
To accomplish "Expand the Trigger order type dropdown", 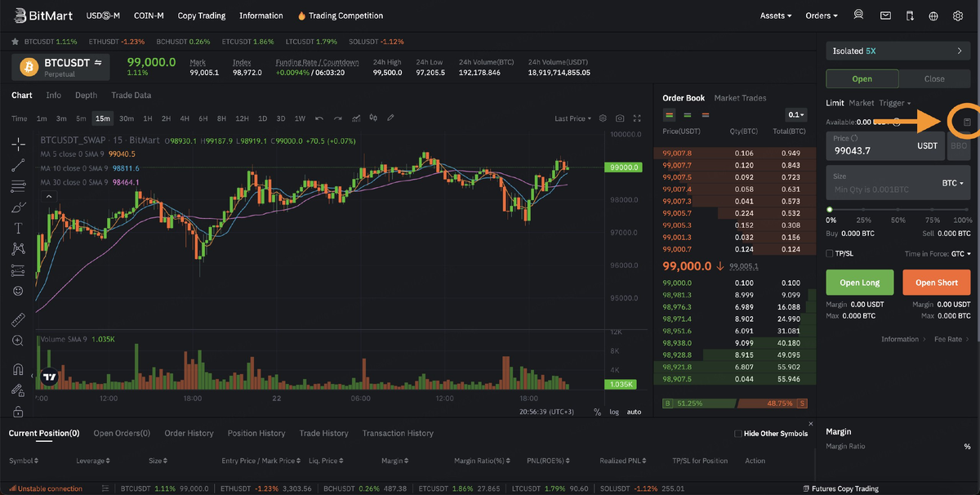I will (x=895, y=103).
